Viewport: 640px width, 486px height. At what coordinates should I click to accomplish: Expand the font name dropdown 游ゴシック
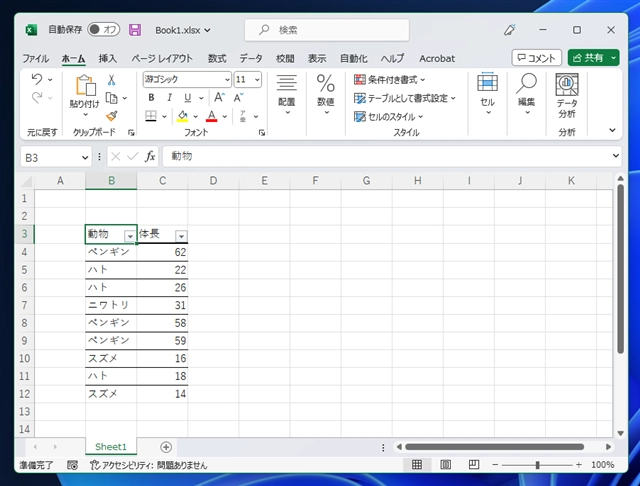tap(227, 79)
